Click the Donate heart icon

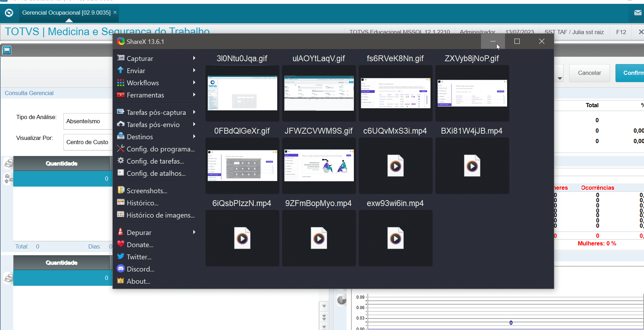click(x=121, y=244)
